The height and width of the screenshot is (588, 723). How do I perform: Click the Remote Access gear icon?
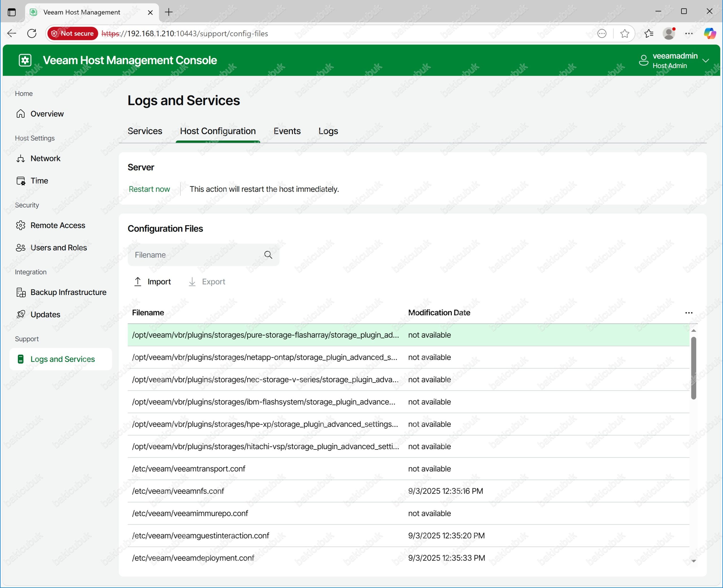click(21, 225)
